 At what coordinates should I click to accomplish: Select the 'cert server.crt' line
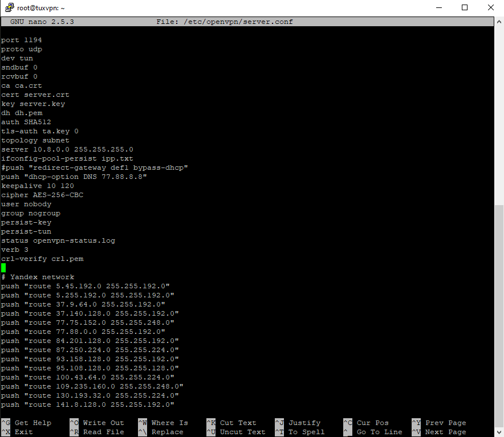[x=35, y=95]
